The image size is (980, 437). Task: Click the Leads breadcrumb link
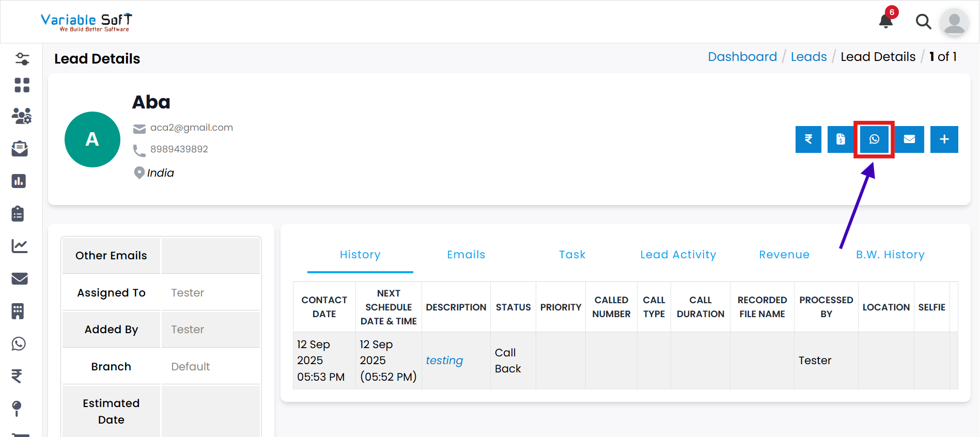[808, 57]
